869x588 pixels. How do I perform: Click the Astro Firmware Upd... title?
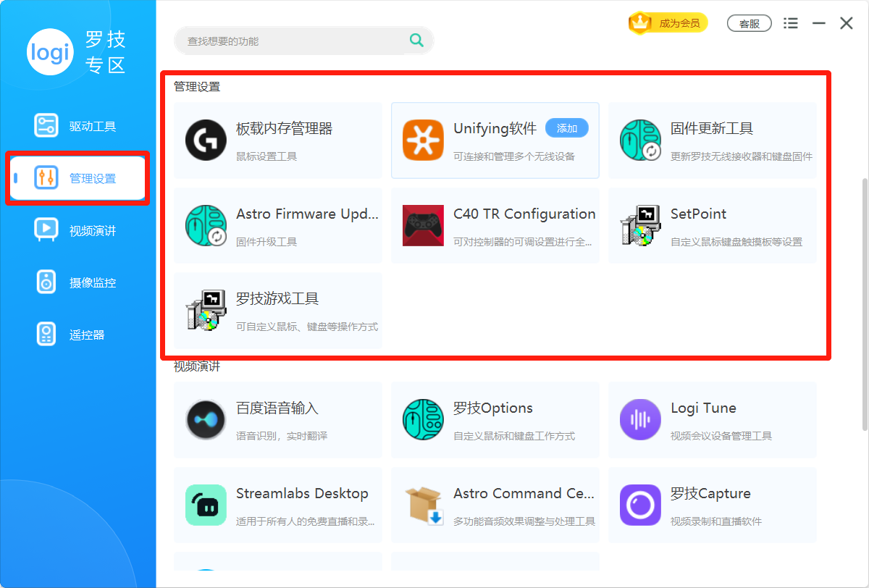(307, 214)
